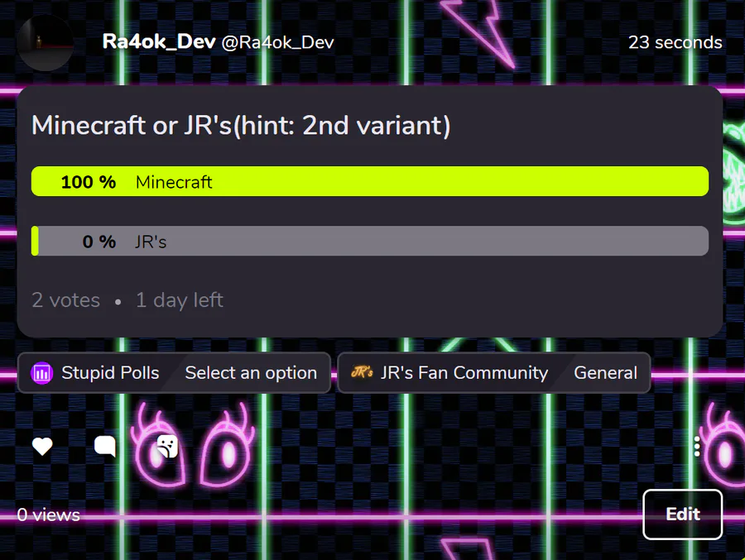The width and height of the screenshot is (745, 560).
Task: Vote for the JR's poll option
Action: click(x=370, y=242)
